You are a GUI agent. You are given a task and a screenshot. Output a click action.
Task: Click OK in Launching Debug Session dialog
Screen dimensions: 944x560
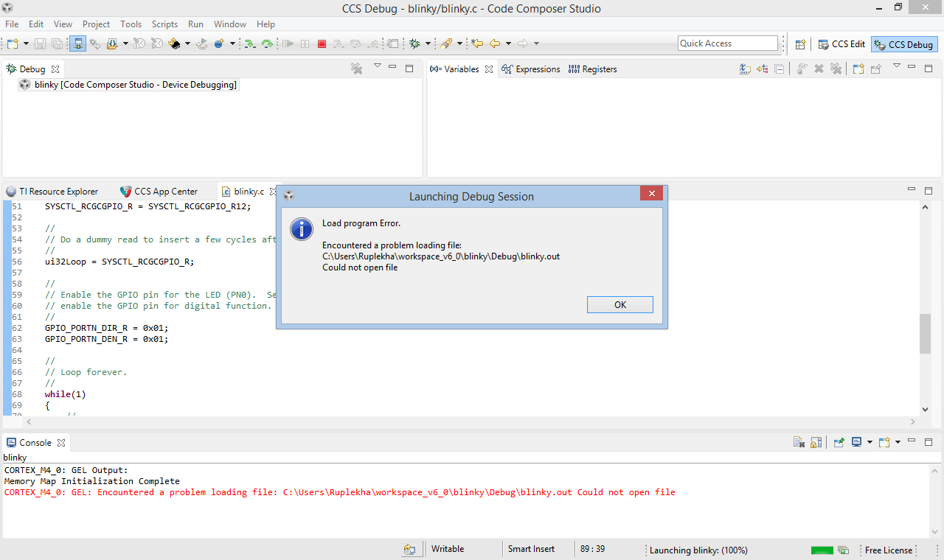[x=620, y=305]
